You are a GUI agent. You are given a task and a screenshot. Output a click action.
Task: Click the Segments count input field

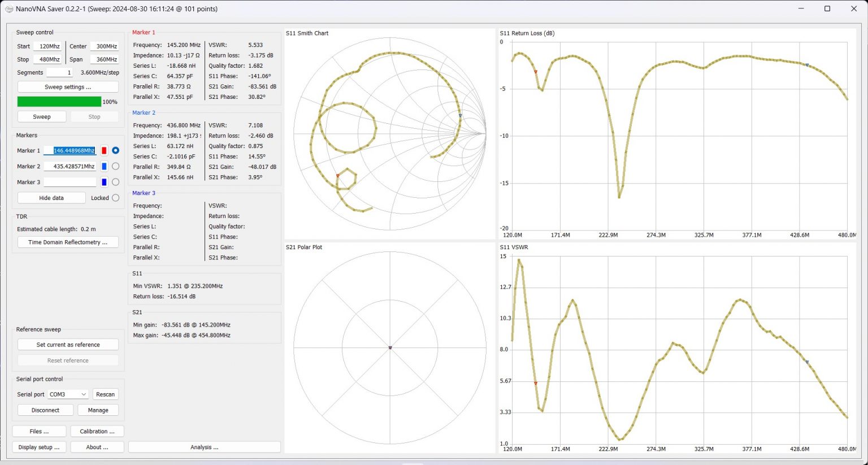(x=59, y=72)
